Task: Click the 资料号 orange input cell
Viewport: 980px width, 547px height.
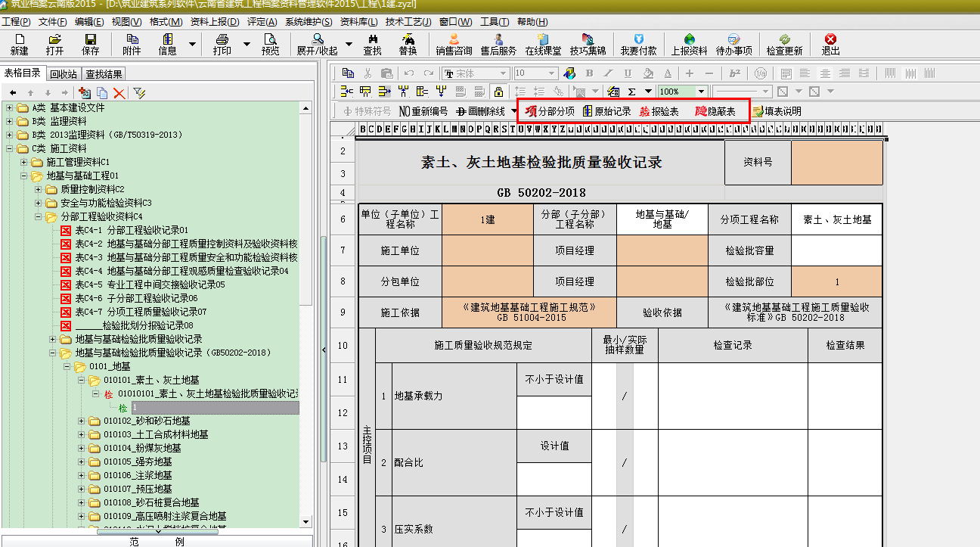Action: 836,163
